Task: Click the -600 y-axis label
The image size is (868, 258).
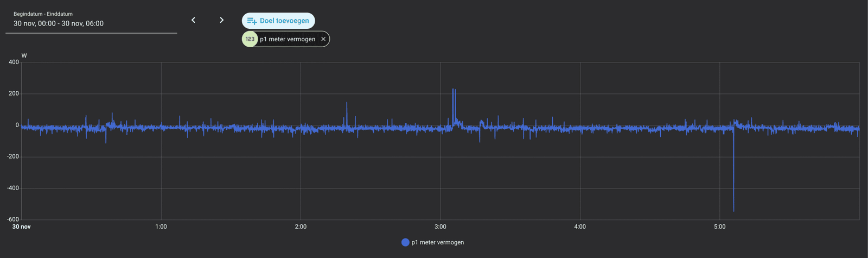Action: (13, 219)
